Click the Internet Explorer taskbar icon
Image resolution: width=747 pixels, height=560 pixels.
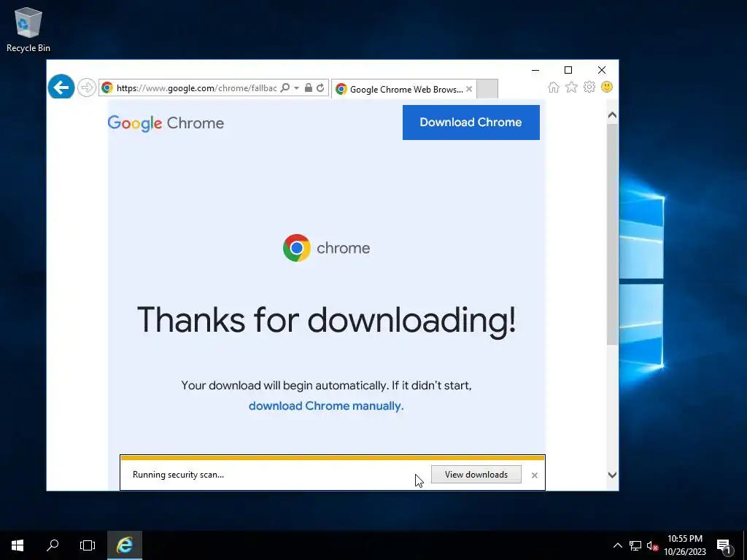(124, 545)
